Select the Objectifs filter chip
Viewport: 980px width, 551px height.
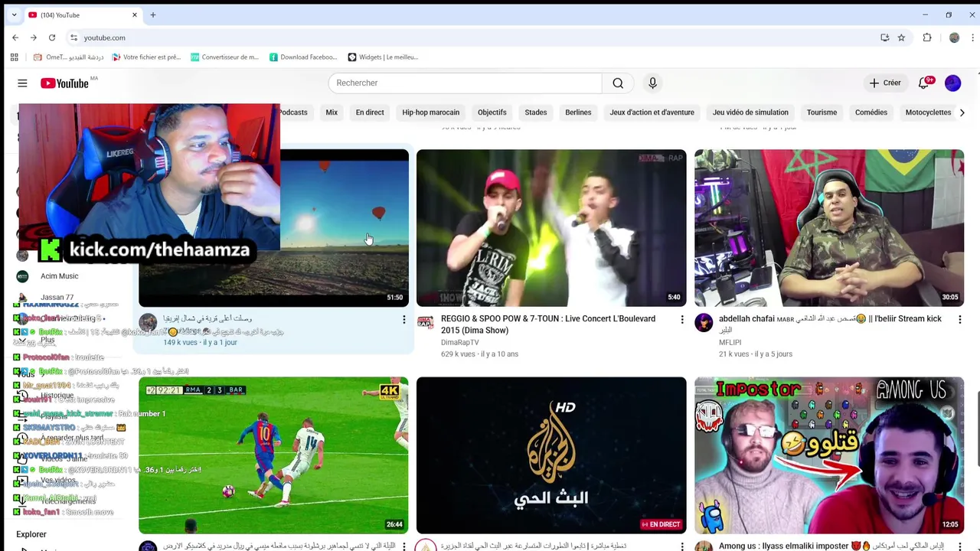tap(492, 112)
